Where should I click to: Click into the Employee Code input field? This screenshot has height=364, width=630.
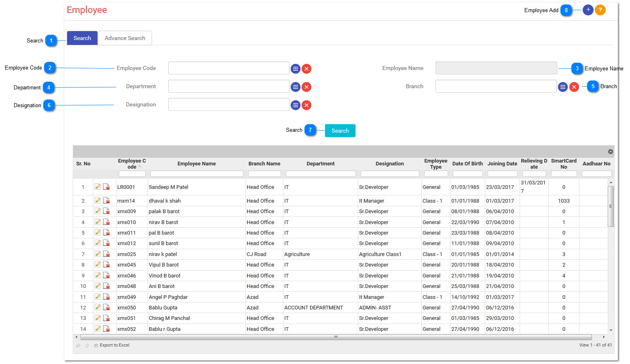coord(229,68)
